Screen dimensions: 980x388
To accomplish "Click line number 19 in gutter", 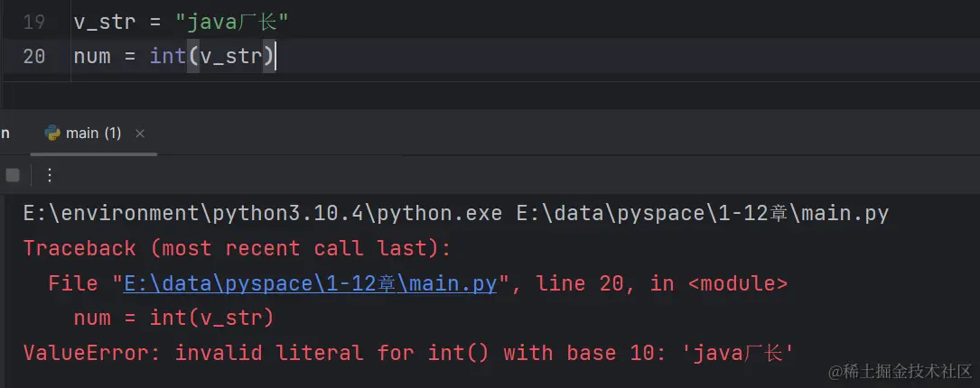I will [x=33, y=23].
